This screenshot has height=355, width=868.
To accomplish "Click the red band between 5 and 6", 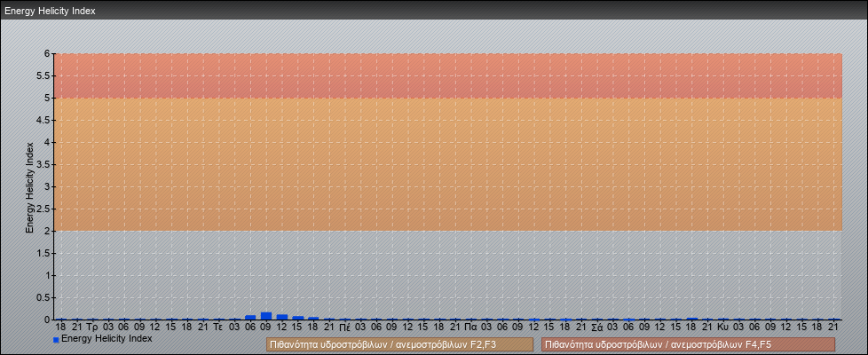I will (x=447, y=75).
